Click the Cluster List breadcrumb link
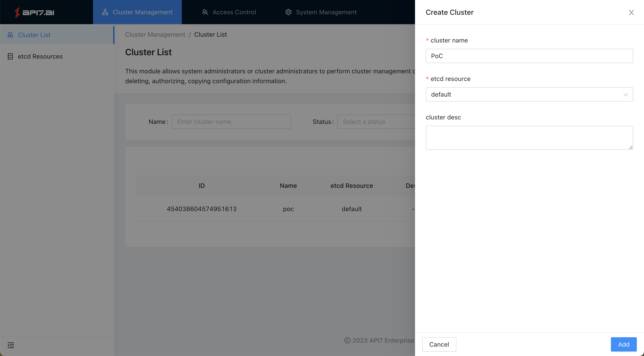Viewport: 644px width, 356px height. [x=210, y=35]
